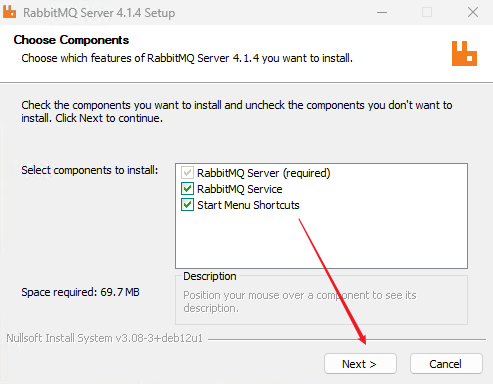493x384 pixels.
Task: Select the RabbitMQ Service label text
Action: click(x=240, y=189)
